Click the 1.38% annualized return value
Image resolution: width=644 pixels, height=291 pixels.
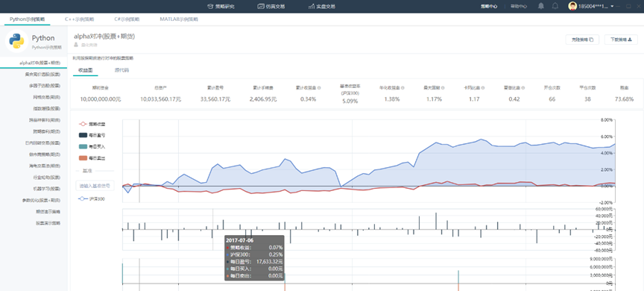click(x=392, y=99)
